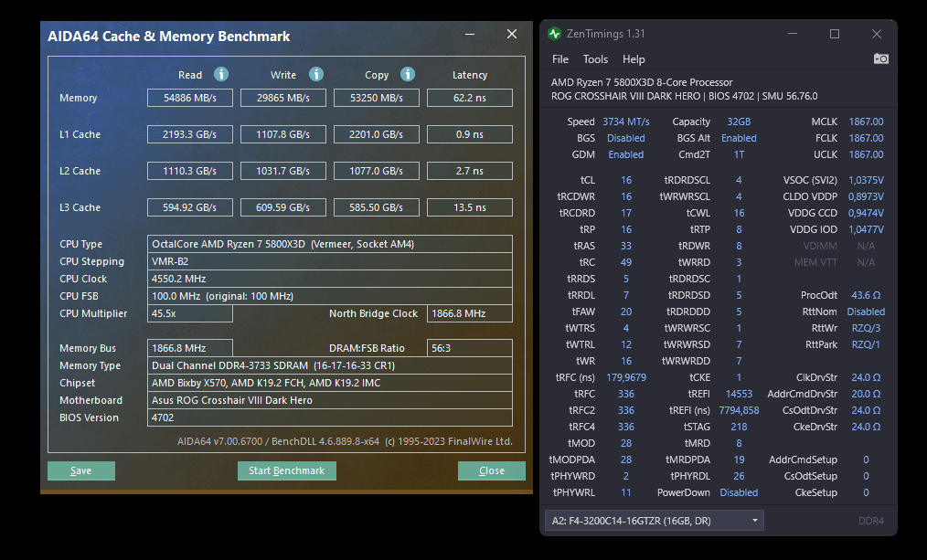
Task: Click the BGS value Disabled
Action: [626, 138]
